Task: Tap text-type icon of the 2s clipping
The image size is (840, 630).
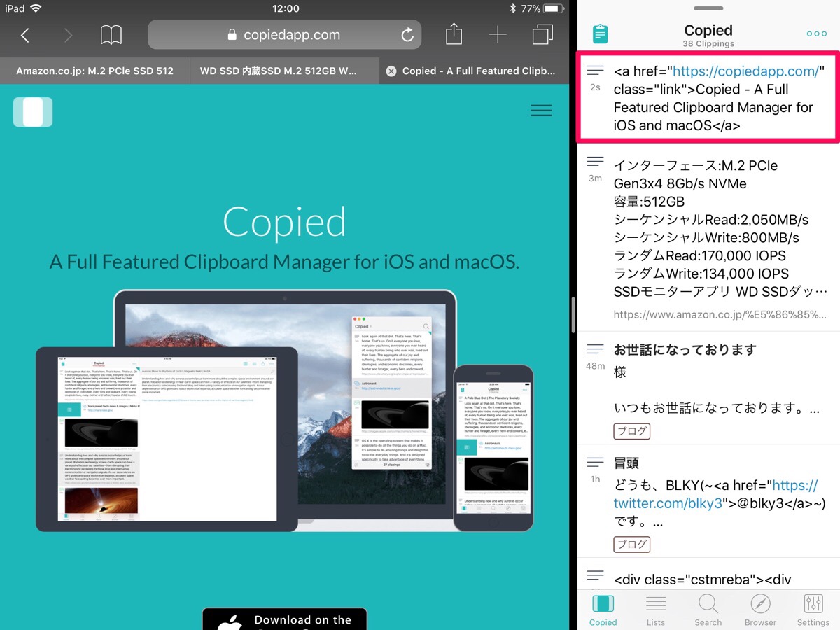Action: (595, 69)
